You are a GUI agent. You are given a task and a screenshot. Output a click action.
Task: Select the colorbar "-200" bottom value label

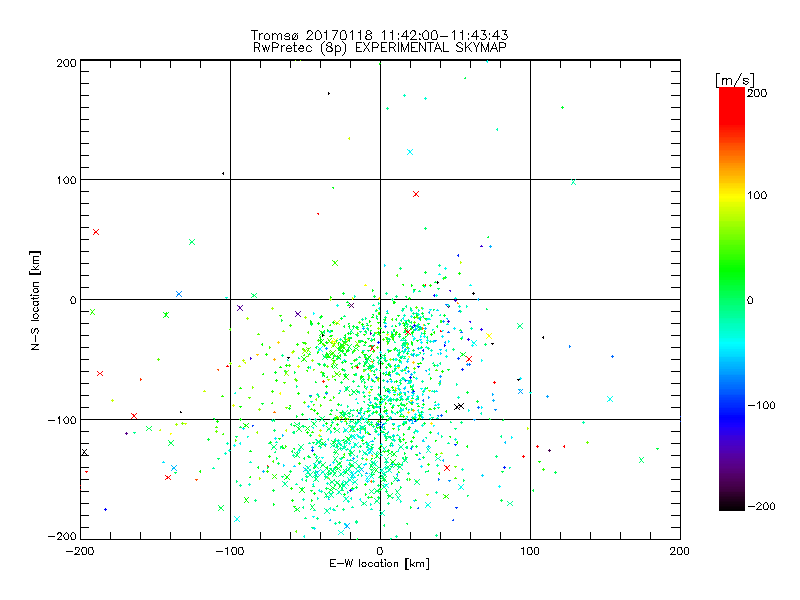point(761,506)
